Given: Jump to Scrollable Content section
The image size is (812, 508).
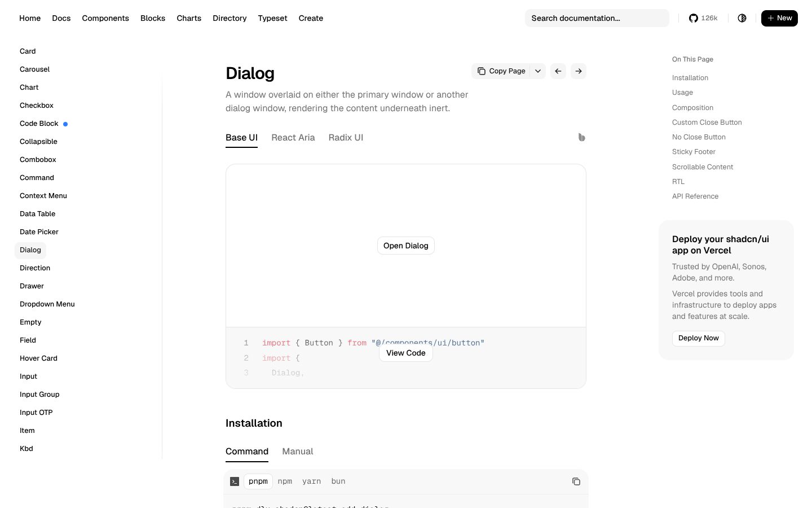Looking at the screenshot, I should pyautogui.click(x=703, y=167).
